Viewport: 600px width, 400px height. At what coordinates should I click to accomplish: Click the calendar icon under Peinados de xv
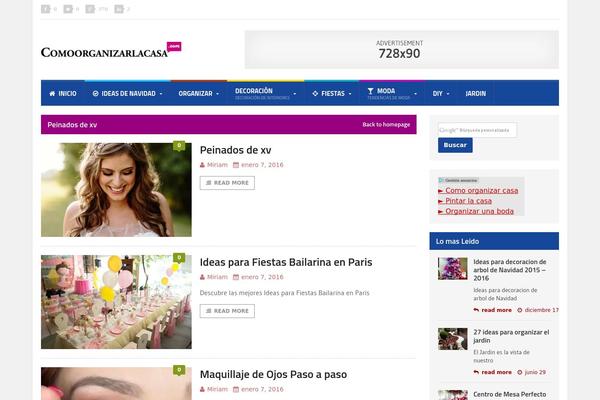point(236,165)
